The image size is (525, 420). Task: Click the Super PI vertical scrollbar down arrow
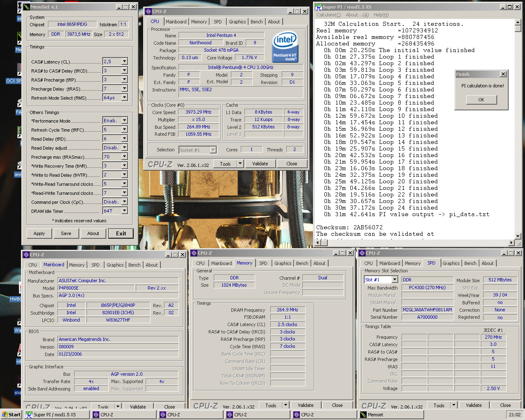[518, 236]
